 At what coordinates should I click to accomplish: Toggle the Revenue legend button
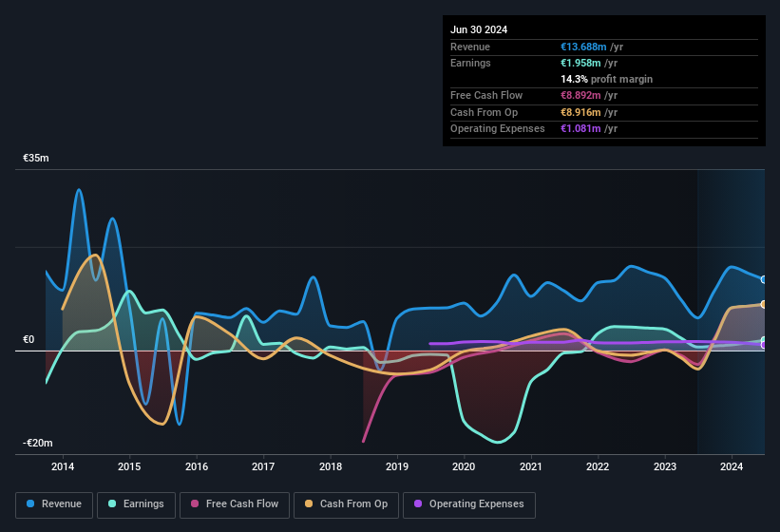[54, 504]
